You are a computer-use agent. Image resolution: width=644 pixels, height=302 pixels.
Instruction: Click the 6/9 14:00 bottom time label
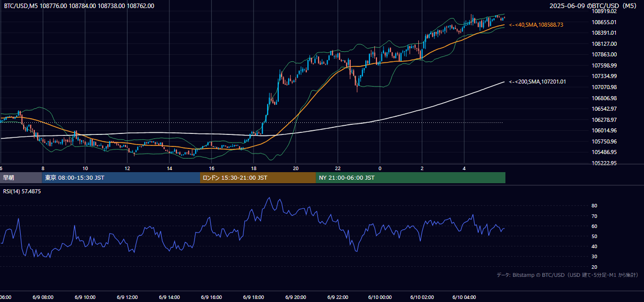pyautogui.click(x=169, y=297)
